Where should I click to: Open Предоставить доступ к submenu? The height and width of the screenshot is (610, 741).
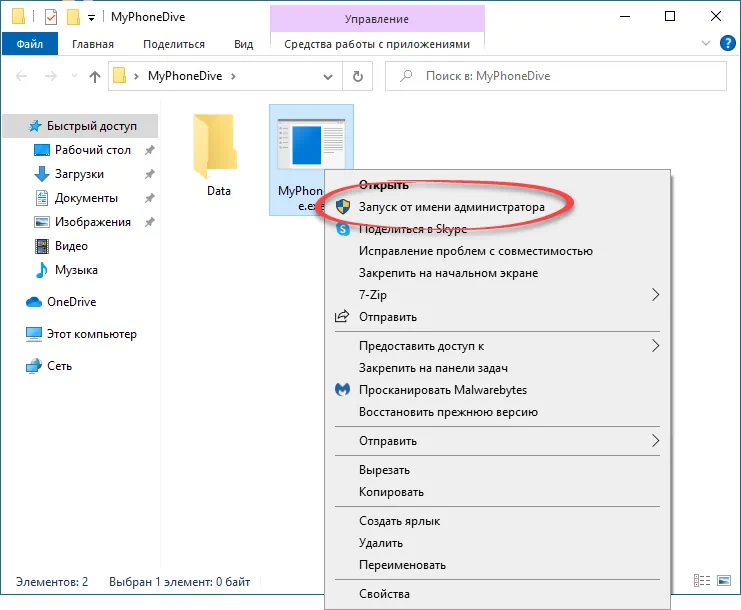[497, 346]
